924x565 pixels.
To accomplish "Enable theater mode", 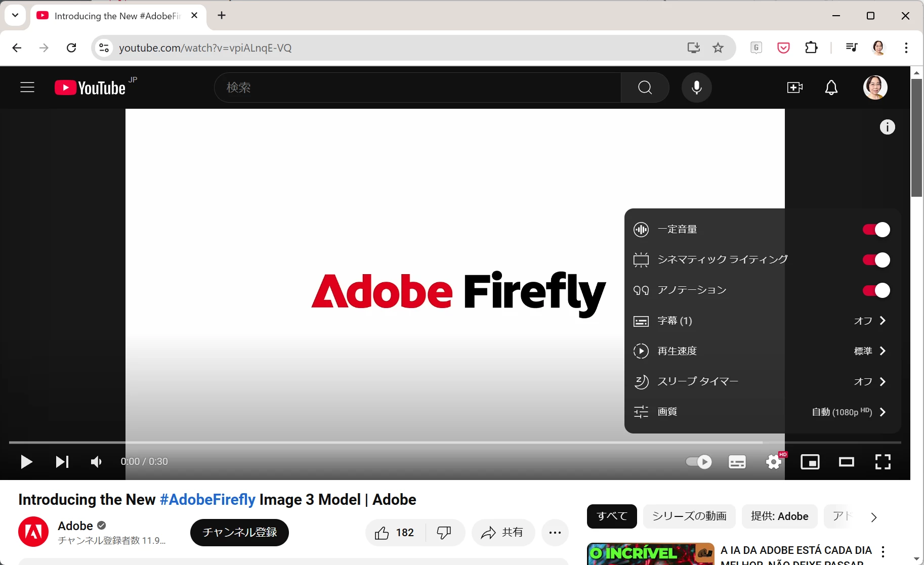I will coord(847,462).
